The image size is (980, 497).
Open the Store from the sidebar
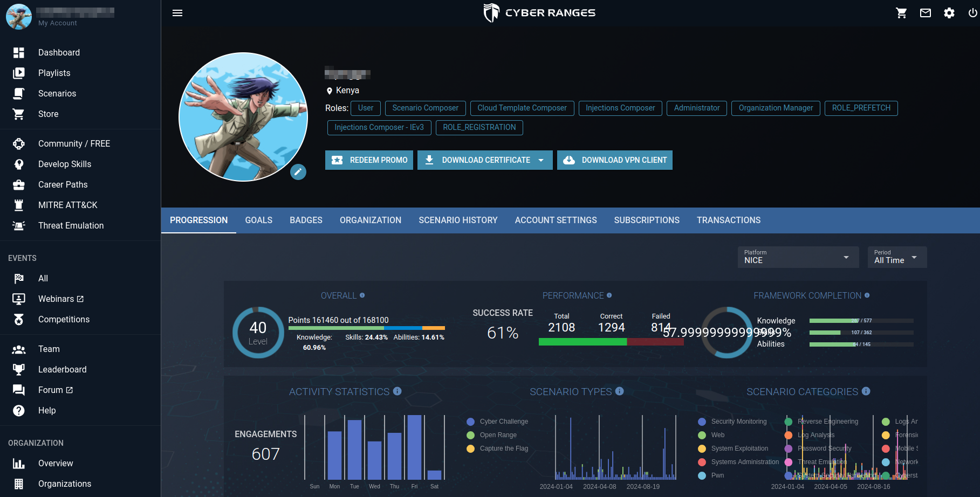point(48,114)
